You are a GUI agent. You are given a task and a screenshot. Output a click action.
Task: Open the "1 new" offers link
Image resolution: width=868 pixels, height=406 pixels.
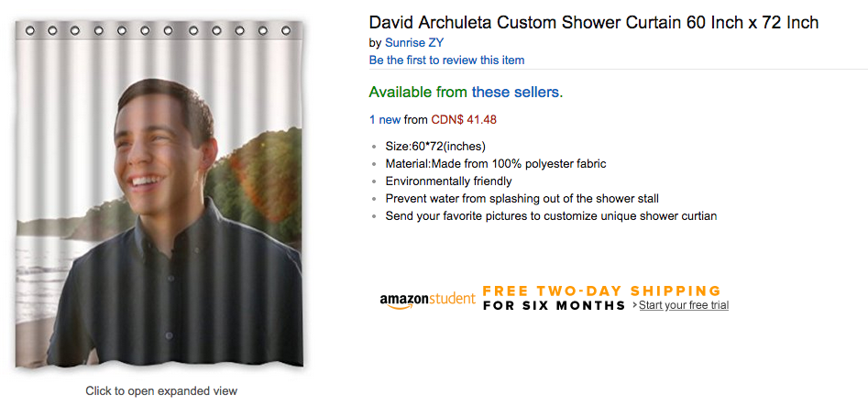point(385,119)
